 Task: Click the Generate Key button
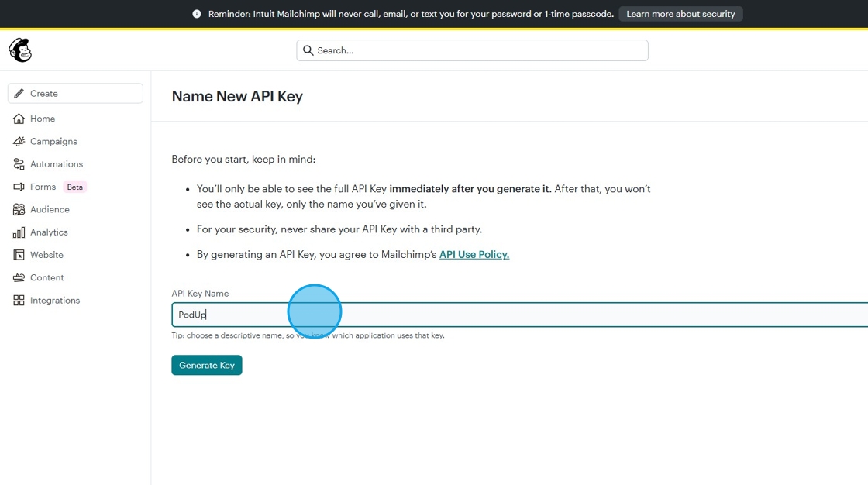(x=206, y=365)
